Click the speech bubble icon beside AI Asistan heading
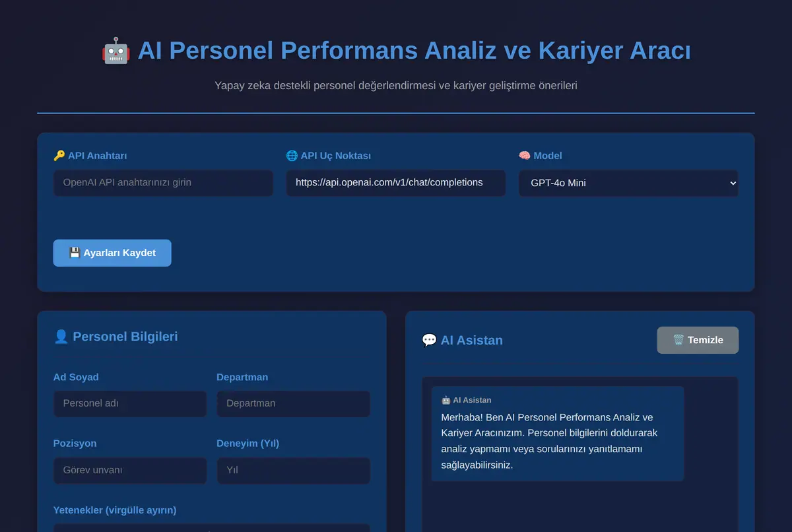 pos(430,341)
